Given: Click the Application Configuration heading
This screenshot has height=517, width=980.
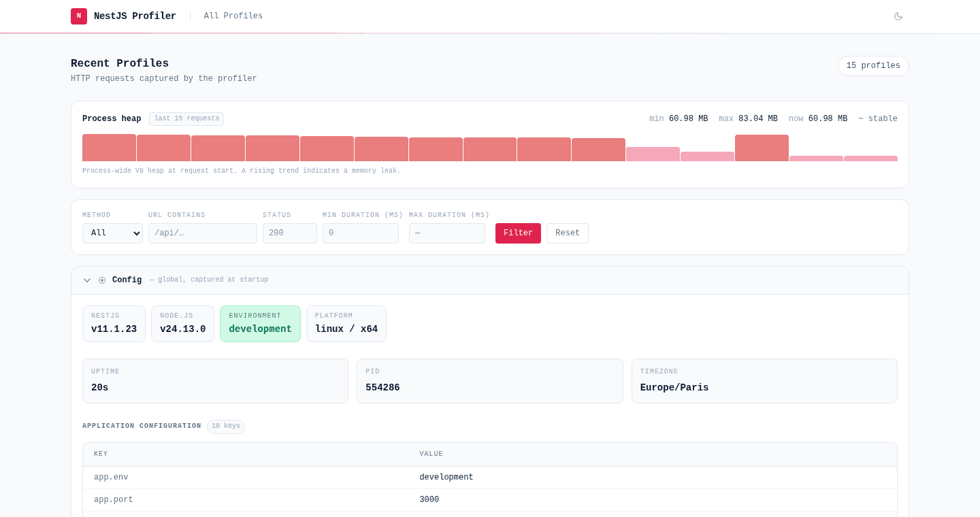Looking at the screenshot, I should pos(142,427).
